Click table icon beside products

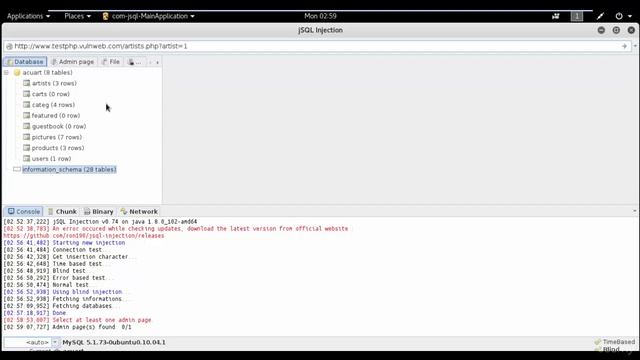coord(27,148)
